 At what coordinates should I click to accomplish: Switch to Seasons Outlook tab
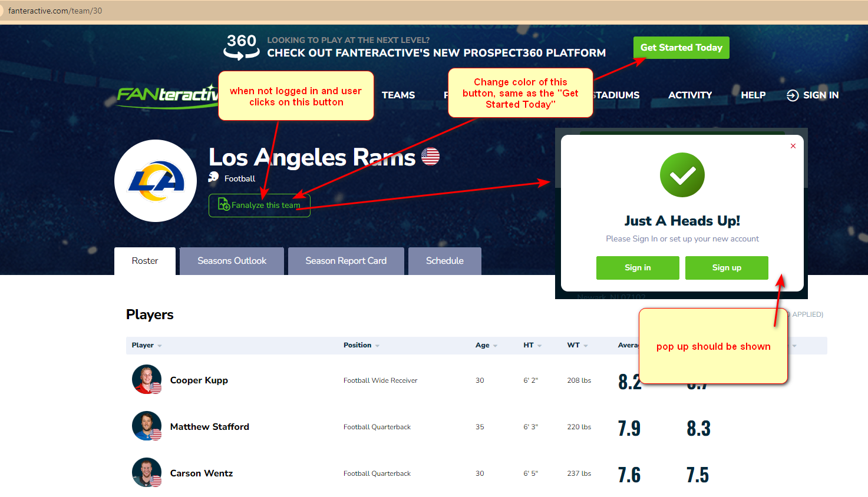(x=232, y=261)
